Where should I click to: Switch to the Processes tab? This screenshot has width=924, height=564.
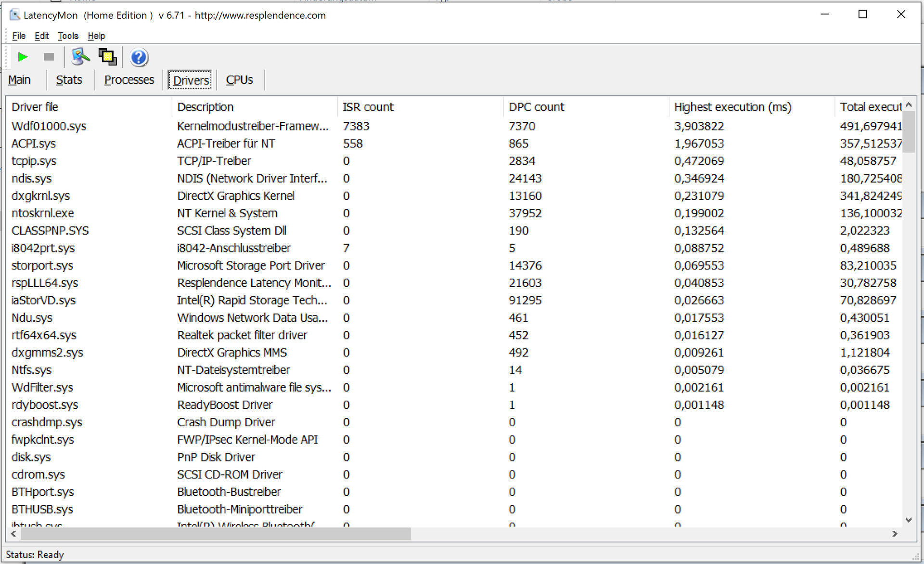point(129,80)
